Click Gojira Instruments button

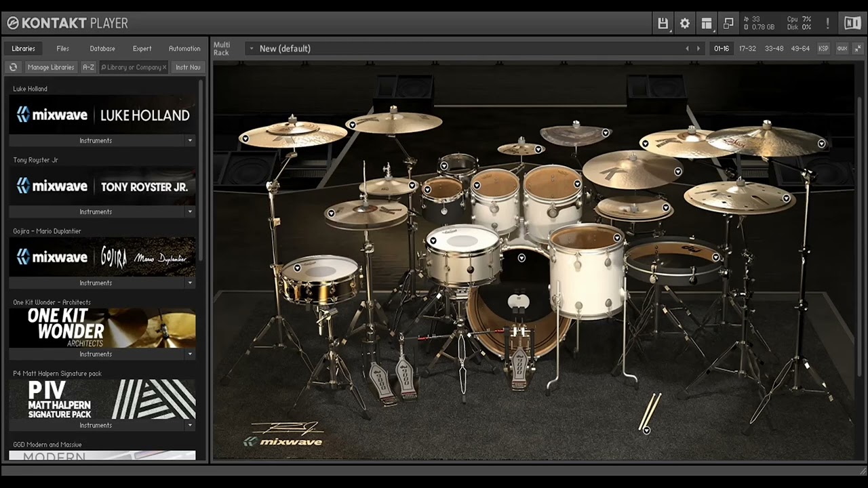click(96, 283)
